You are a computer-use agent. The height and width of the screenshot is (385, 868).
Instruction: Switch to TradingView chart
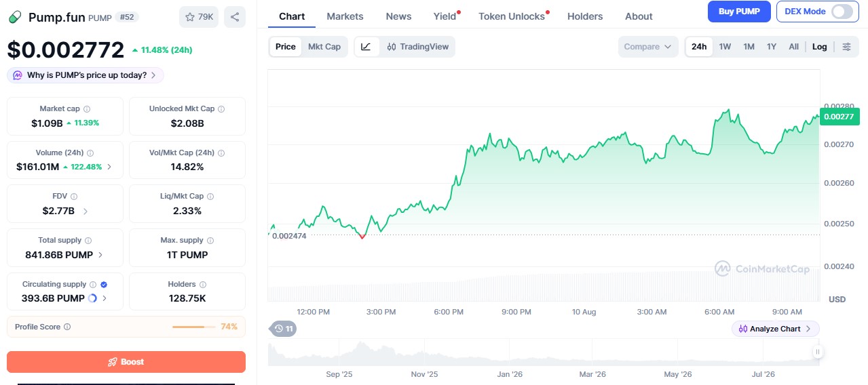click(x=417, y=47)
